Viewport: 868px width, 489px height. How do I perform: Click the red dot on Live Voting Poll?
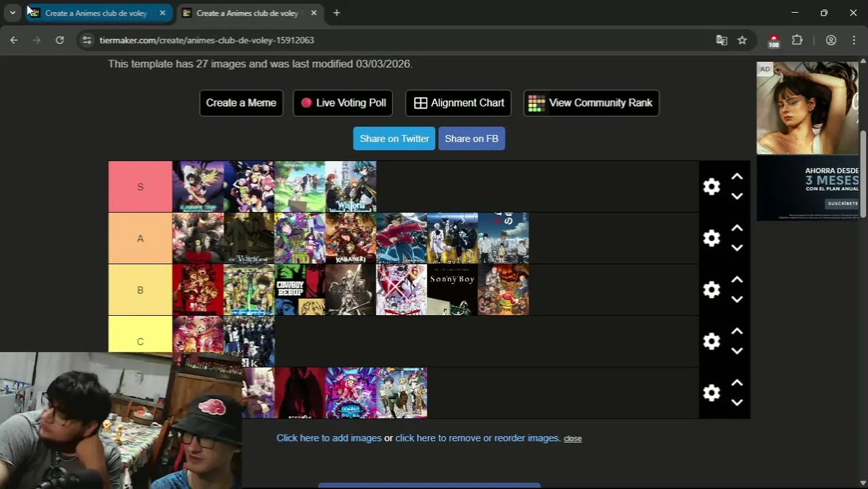coord(306,103)
